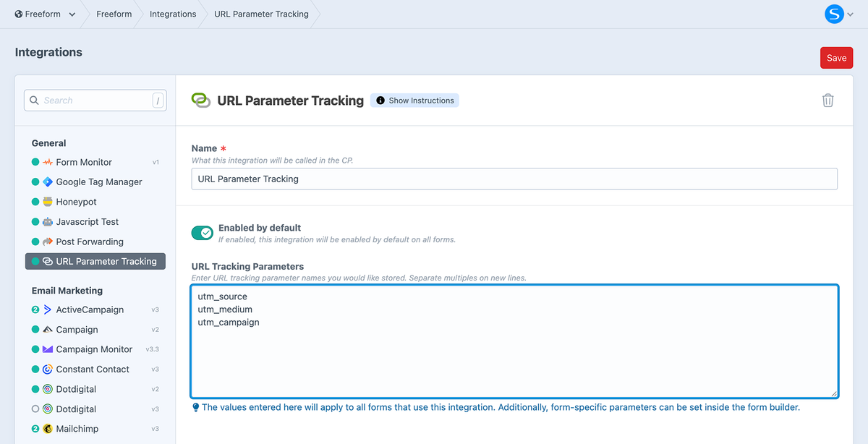Viewport: 868px width, 444px height.
Task: Toggle the Enabled by default switch
Action: [202, 233]
